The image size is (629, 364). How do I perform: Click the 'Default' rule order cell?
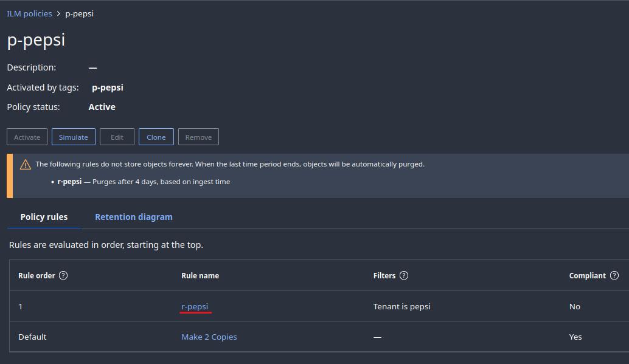coord(32,337)
